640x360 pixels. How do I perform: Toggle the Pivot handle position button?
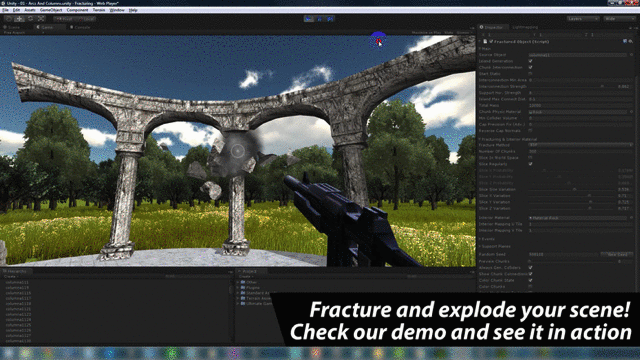(x=64, y=19)
